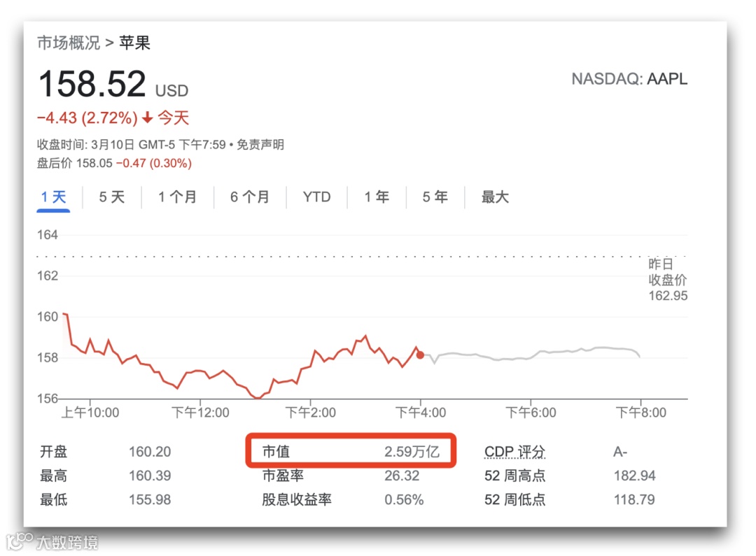Screen dimensions: 756x556
Task: Click the 最低 value 155.98
Action: pos(150,499)
